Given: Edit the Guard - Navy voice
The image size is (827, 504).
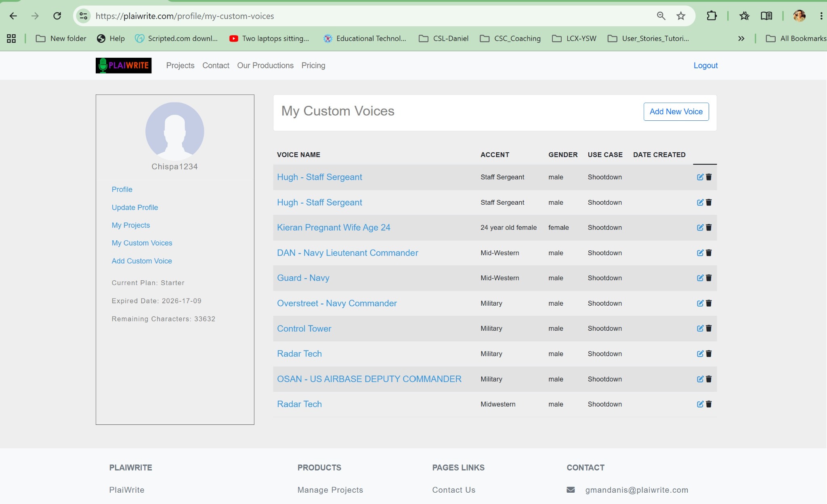Looking at the screenshot, I should 700,278.
